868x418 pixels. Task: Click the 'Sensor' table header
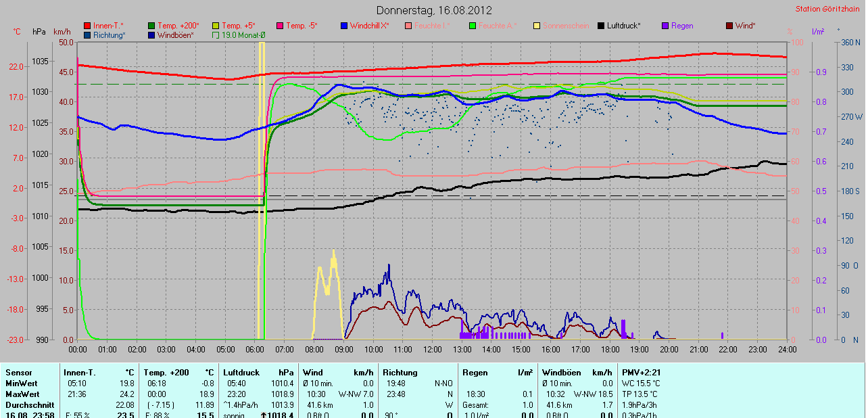(18, 373)
